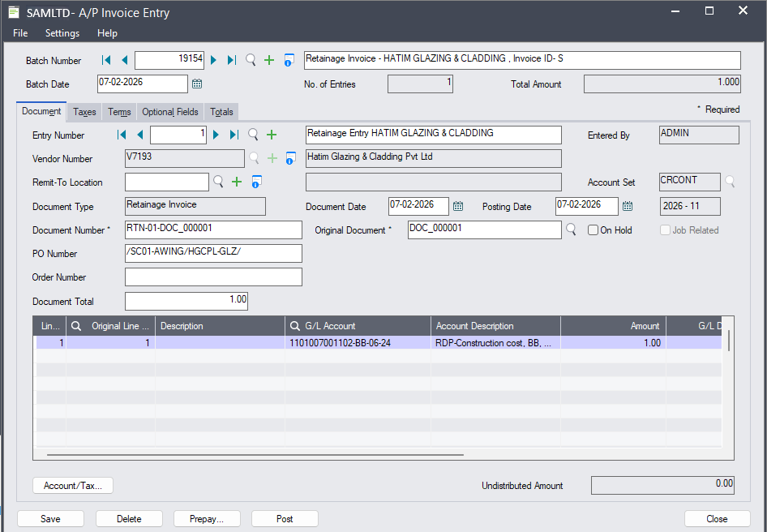Click the Account/Tax... button
The height and width of the screenshot is (532, 767).
click(x=73, y=486)
